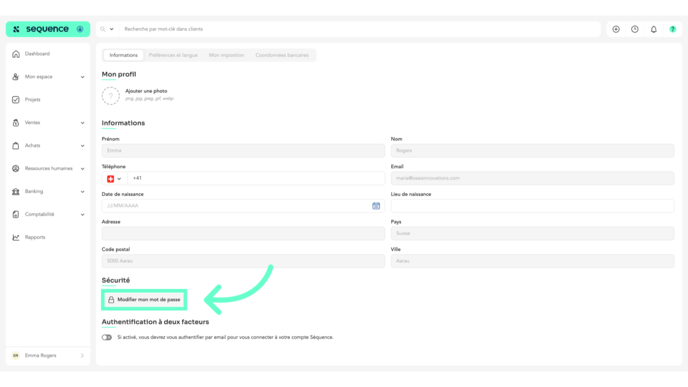Click the lock icon on password button
This screenshot has height=387, width=688.
click(111, 300)
